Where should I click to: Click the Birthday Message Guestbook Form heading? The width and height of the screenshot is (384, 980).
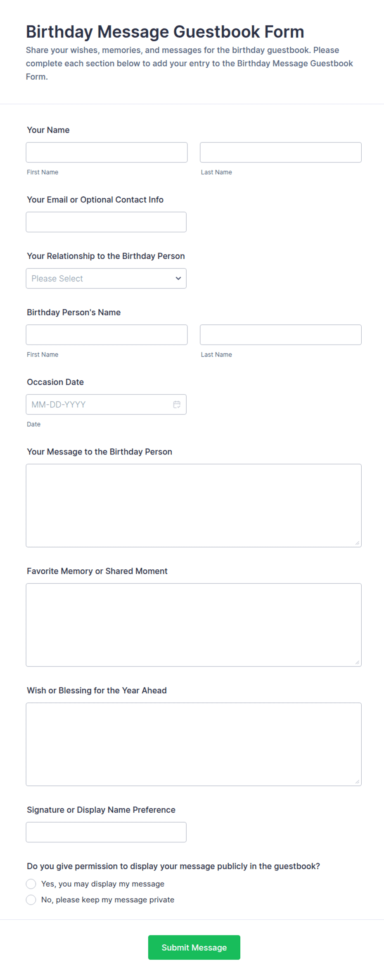165,32
